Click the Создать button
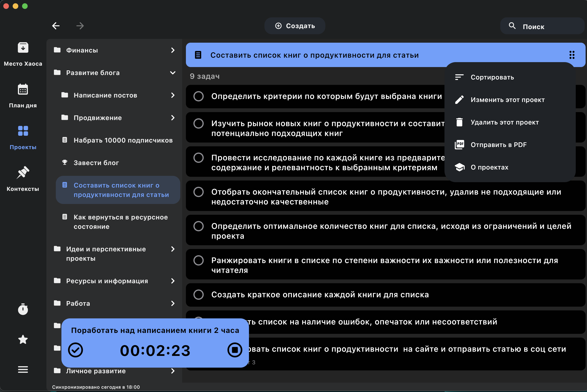This screenshot has width=587, height=392. 295,26
